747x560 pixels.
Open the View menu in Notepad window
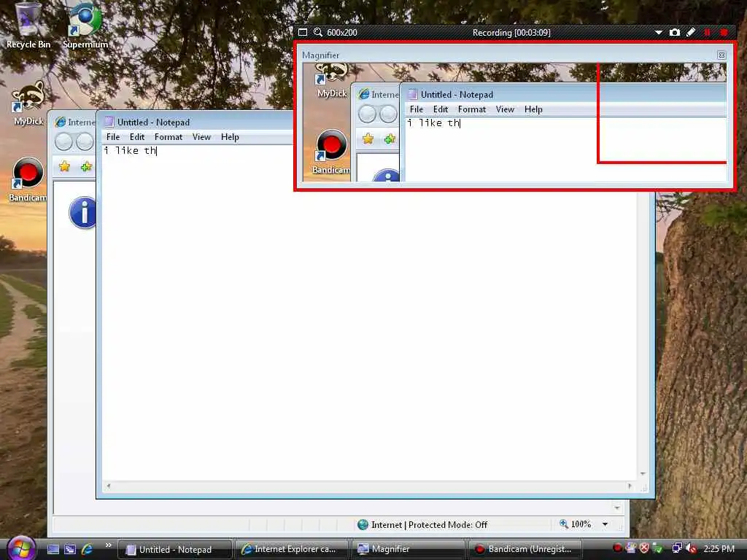pyautogui.click(x=201, y=137)
